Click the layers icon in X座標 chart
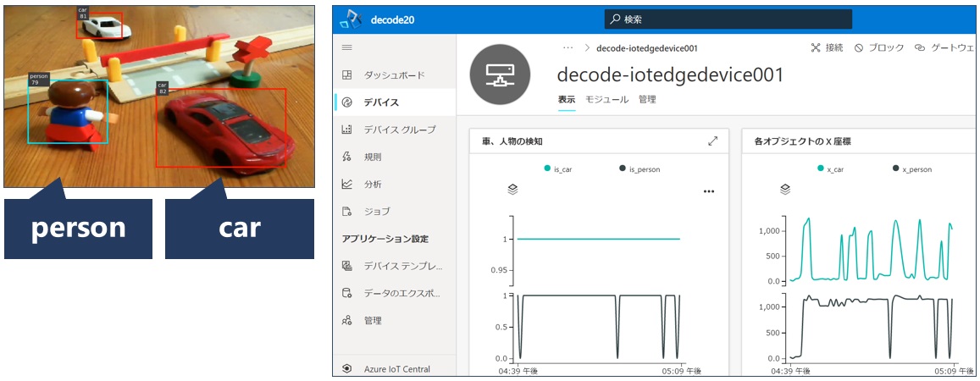Viewport: 980px width, 381px height. (x=786, y=190)
